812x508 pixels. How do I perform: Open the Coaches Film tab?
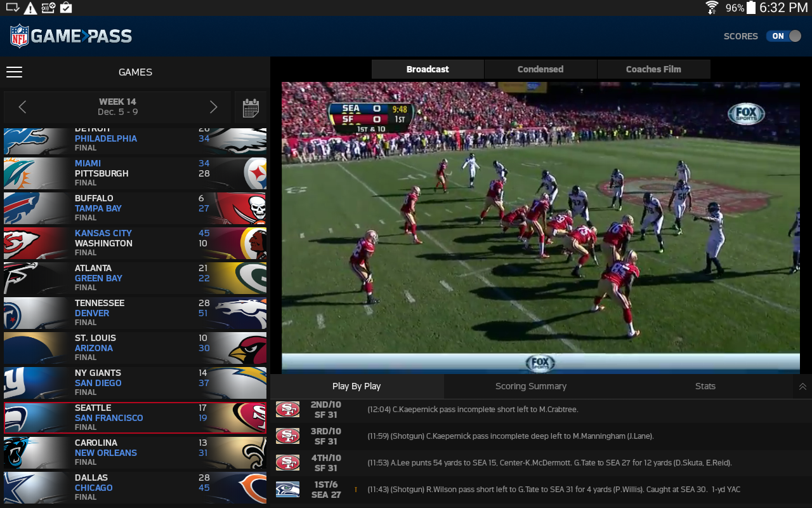[653, 69]
